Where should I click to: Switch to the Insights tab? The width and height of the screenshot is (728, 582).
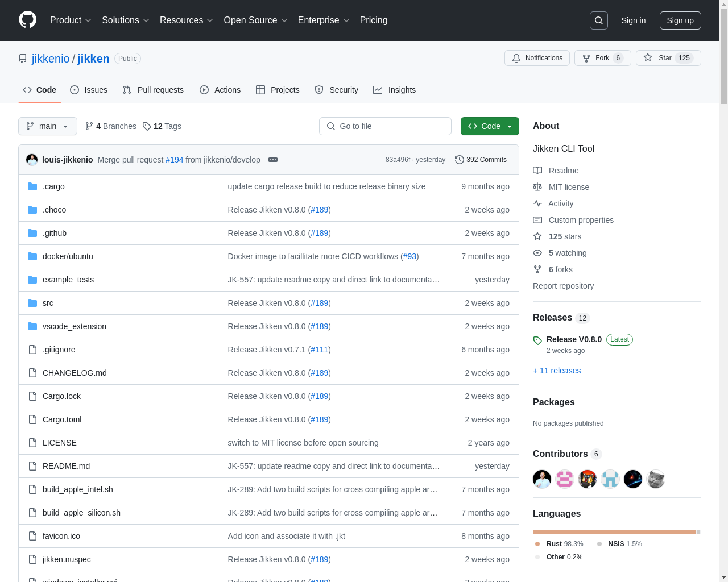[395, 90]
